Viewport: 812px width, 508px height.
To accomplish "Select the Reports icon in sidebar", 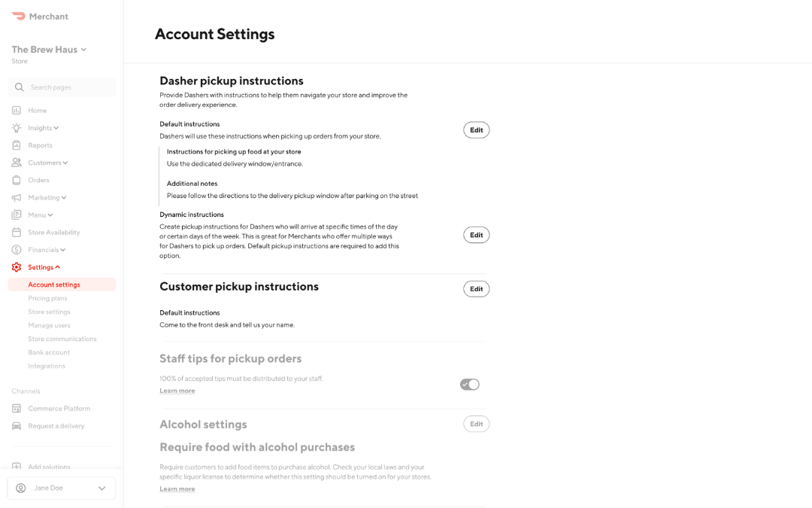I will [x=17, y=144].
